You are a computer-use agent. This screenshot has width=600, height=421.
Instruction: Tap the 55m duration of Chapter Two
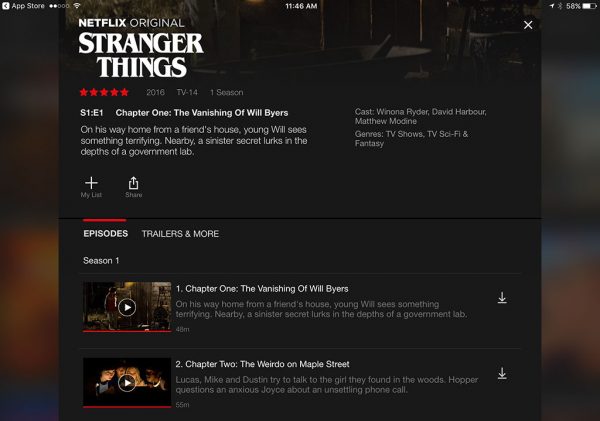click(x=183, y=405)
